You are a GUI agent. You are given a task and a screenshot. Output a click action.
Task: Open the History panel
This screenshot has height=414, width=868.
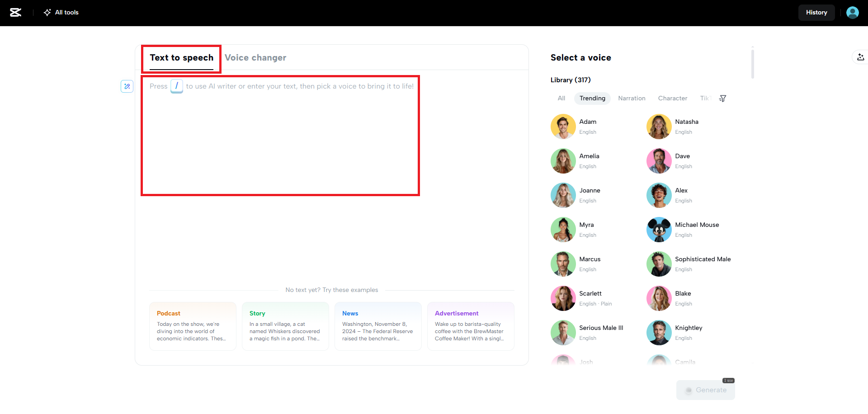[x=816, y=12]
